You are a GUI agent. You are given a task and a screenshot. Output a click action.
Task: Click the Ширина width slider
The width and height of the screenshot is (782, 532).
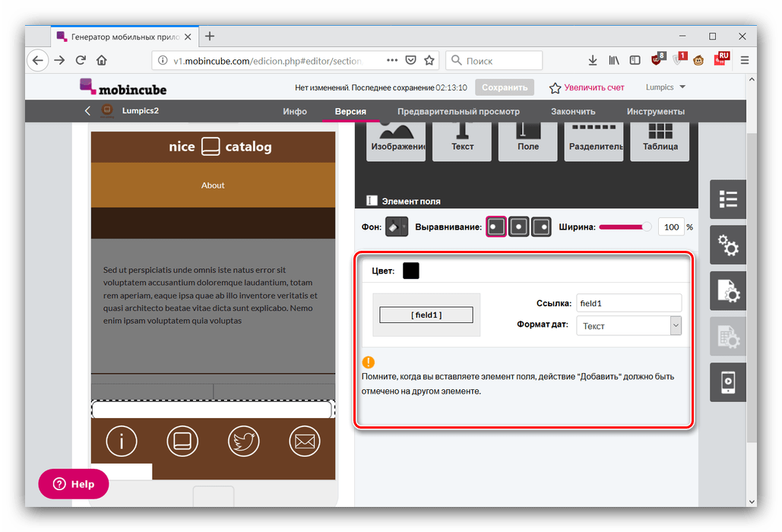pyautogui.click(x=625, y=227)
